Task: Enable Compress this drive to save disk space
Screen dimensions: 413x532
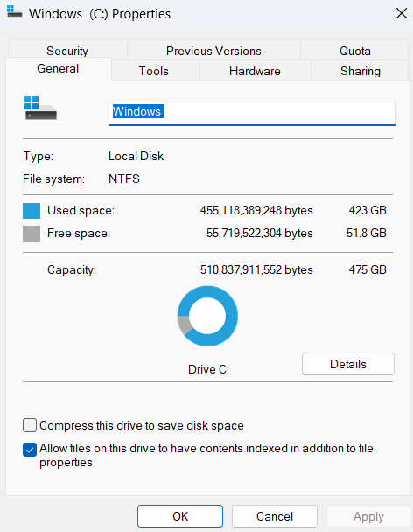Action: 30,425
